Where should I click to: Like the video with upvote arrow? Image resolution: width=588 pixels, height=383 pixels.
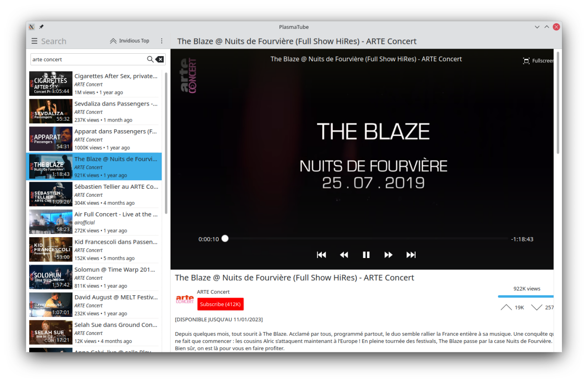[x=506, y=308]
